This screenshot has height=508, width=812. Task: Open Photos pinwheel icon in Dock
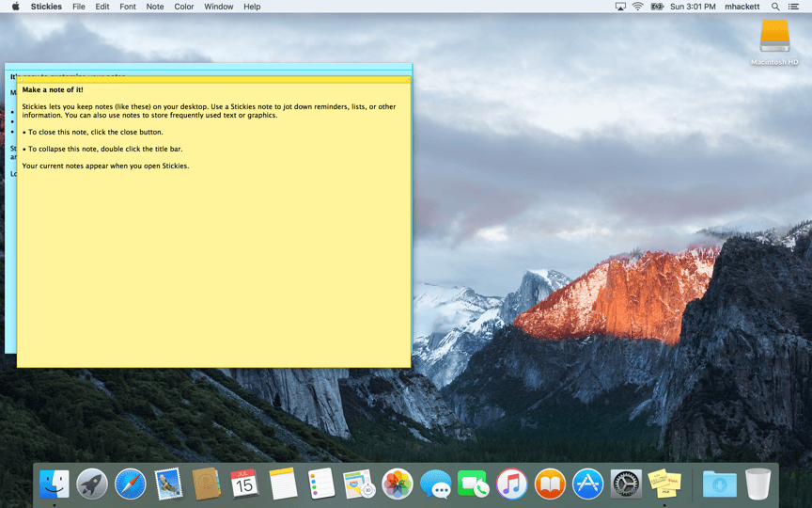[398, 484]
